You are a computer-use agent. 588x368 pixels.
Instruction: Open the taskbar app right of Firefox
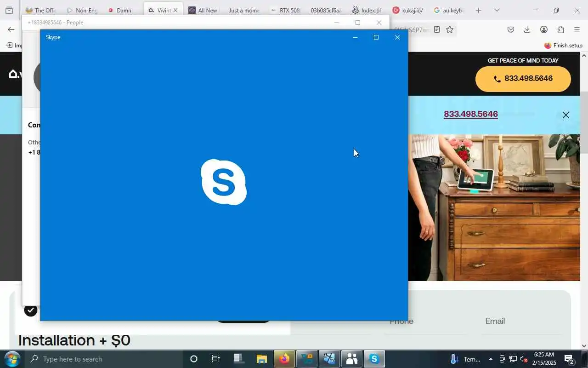pyautogui.click(x=307, y=359)
